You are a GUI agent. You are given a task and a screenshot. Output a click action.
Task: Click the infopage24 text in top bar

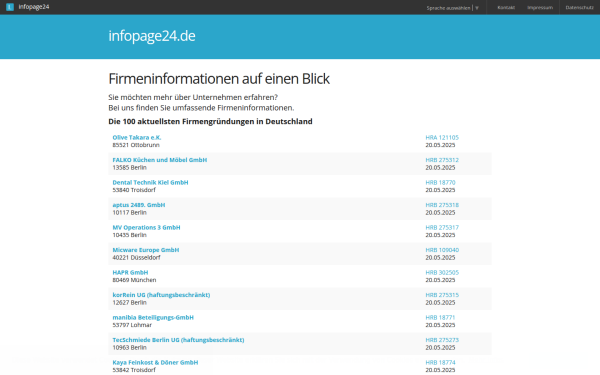(x=34, y=7)
